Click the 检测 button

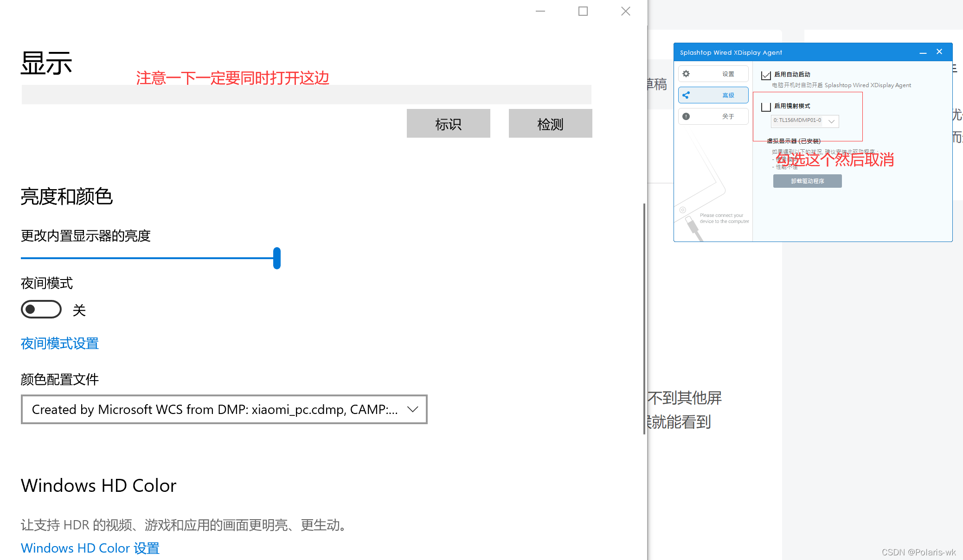pyautogui.click(x=550, y=123)
